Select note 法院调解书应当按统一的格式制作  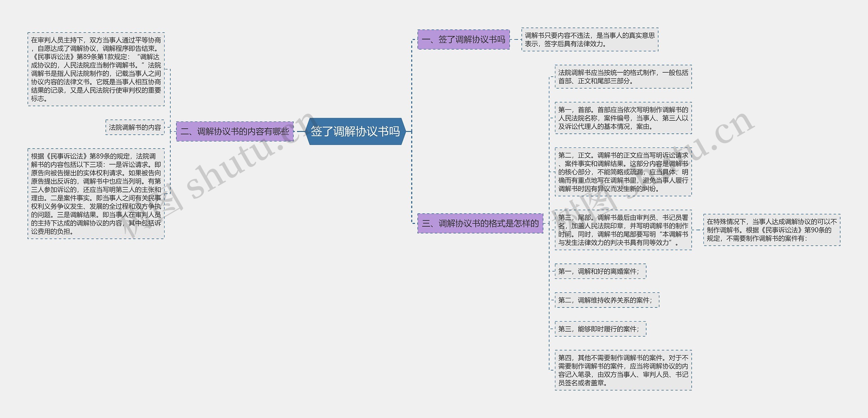click(623, 77)
